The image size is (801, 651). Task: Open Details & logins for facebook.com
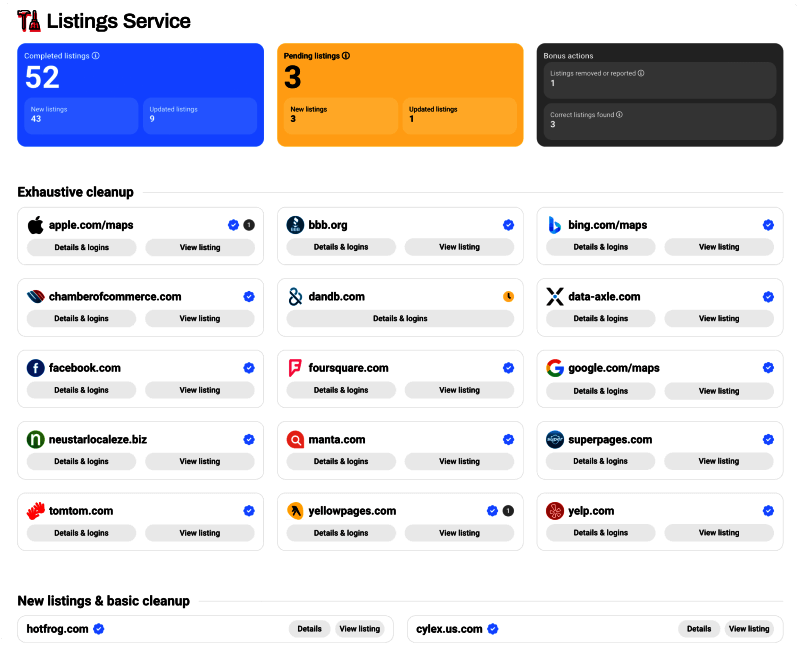click(x=81, y=390)
